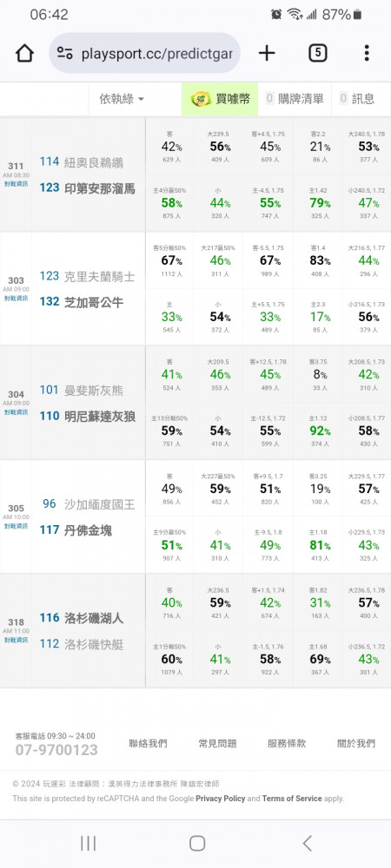Open the tab switcher showing 5 tabs
This screenshot has height=868, width=391.
pyautogui.click(x=317, y=53)
